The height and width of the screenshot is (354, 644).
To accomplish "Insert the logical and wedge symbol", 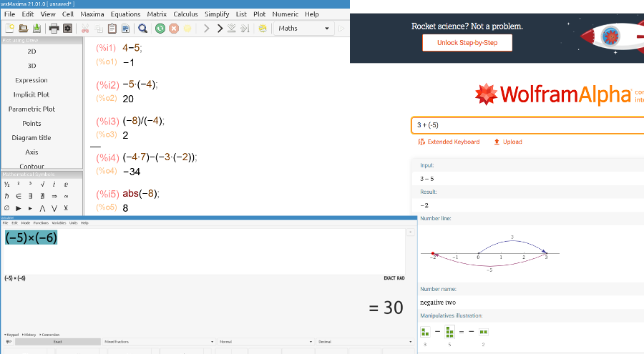I will point(42,208).
